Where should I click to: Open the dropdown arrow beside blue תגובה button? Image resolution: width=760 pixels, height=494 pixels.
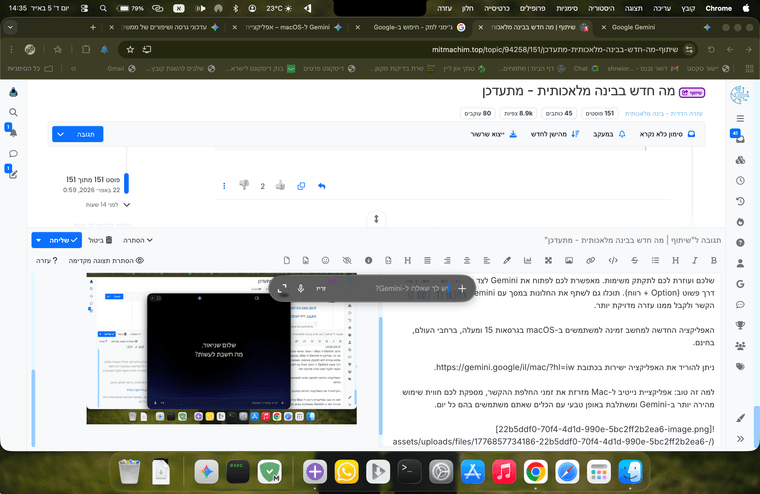coord(60,133)
